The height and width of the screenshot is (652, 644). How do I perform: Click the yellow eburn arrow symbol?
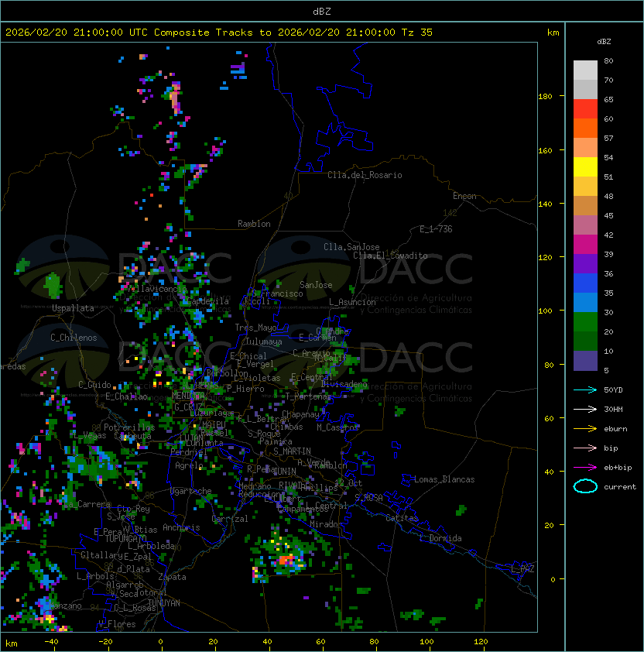click(x=585, y=428)
